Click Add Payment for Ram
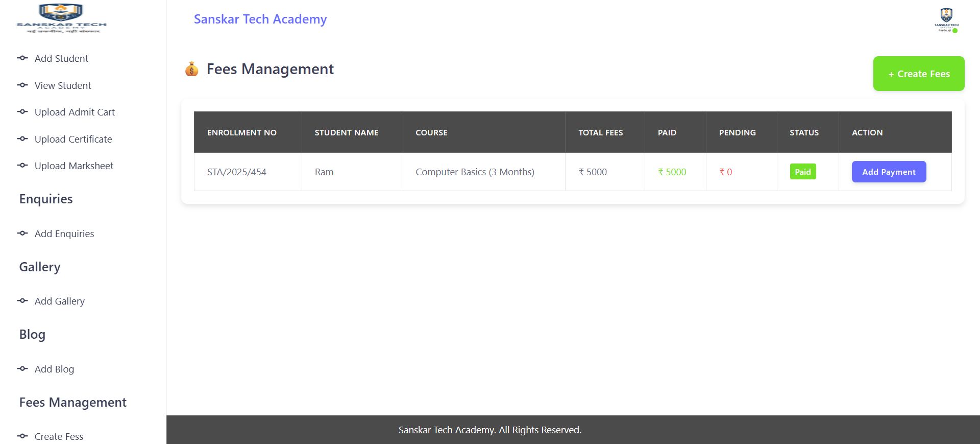Screen dimensions: 980x444 889,172
